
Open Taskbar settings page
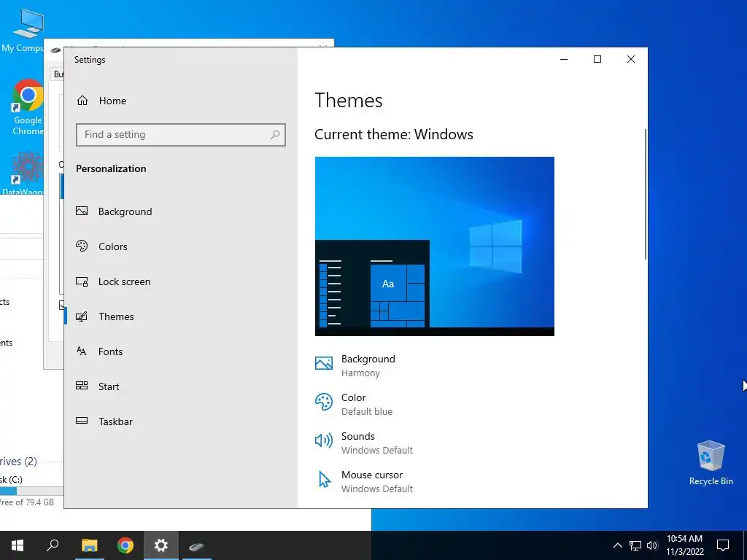[x=181, y=421]
